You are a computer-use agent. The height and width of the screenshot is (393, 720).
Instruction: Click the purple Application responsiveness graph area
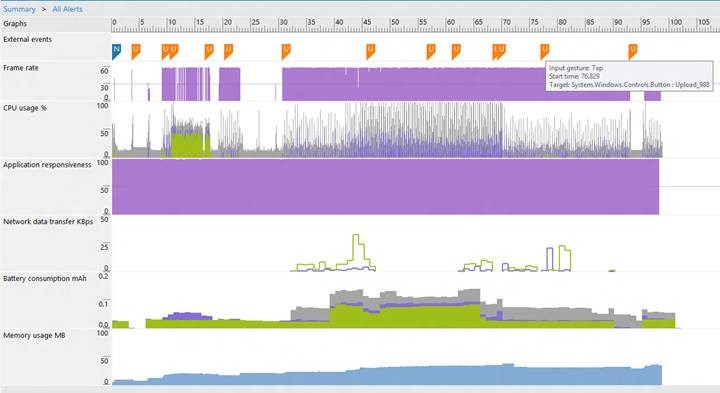(386, 187)
